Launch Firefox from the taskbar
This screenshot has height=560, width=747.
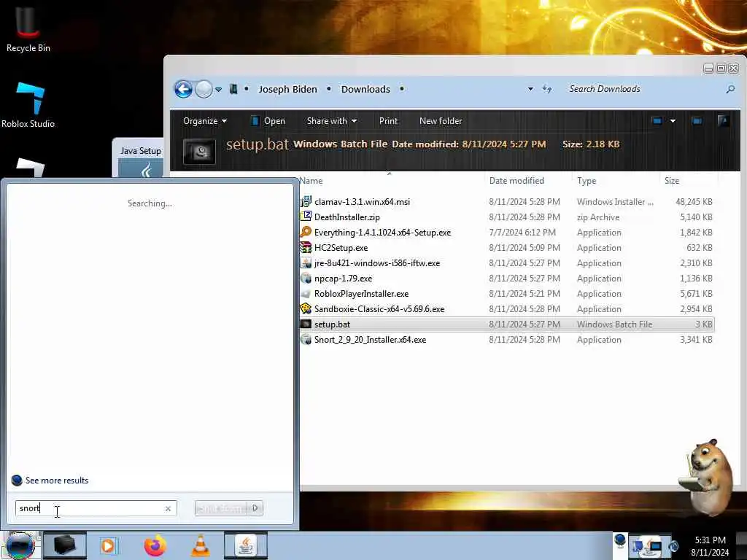pyautogui.click(x=155, y=545)
